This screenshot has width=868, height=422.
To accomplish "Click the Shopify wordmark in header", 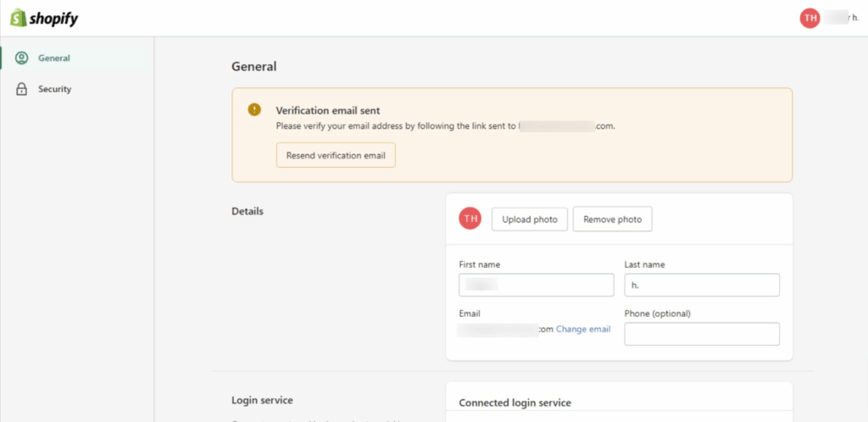I will (53, 19).
